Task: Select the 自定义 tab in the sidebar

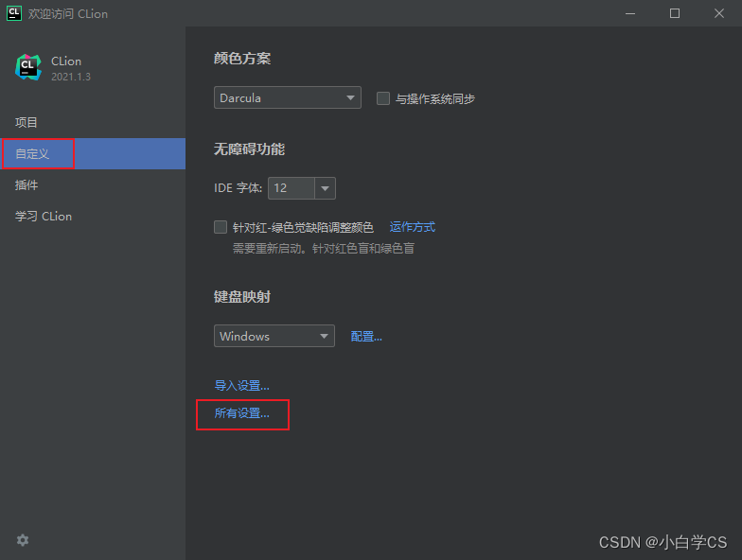Action: click(x=93, y=153)
